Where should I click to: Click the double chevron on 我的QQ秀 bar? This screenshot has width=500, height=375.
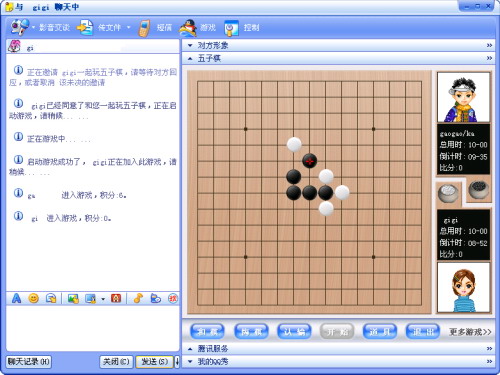489,361
